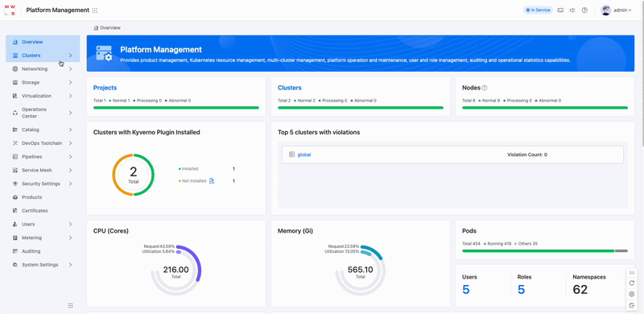
Task: Click the table icon next to global
Action: pyautogui.click(x=291, y=155)
